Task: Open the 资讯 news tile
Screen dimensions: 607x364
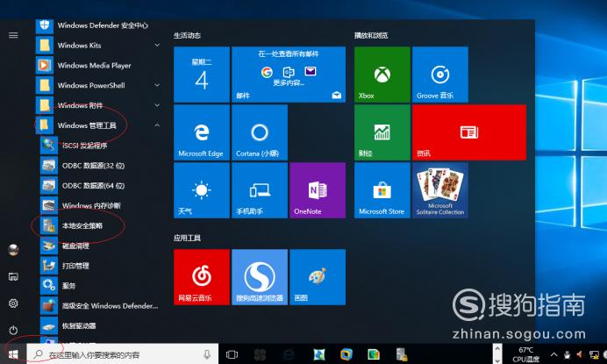Action: tap(469, 132)
